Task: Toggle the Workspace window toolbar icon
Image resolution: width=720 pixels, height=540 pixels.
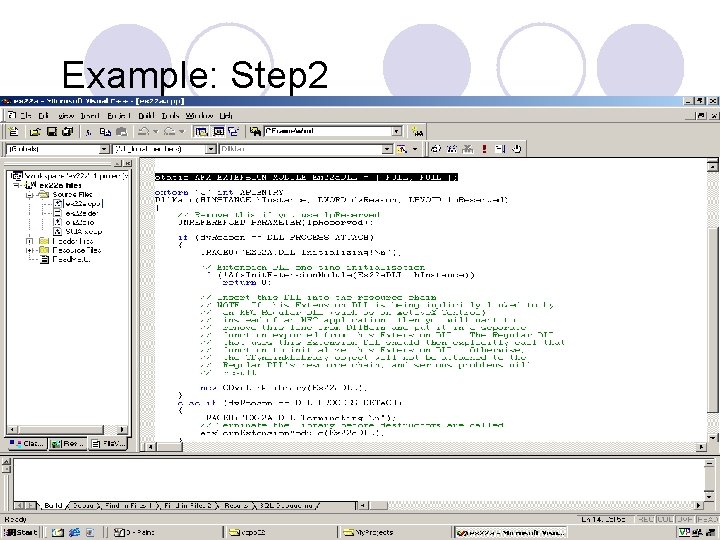Action: [201, 132]
